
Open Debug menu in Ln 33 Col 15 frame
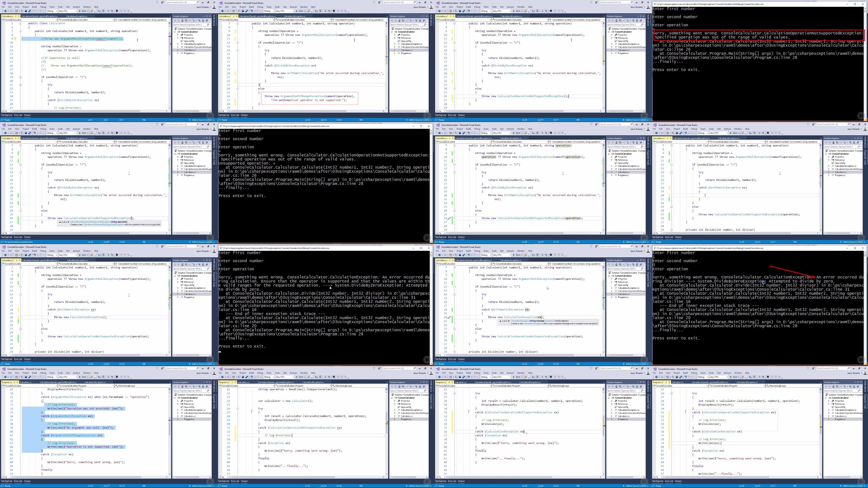[43, 373]
